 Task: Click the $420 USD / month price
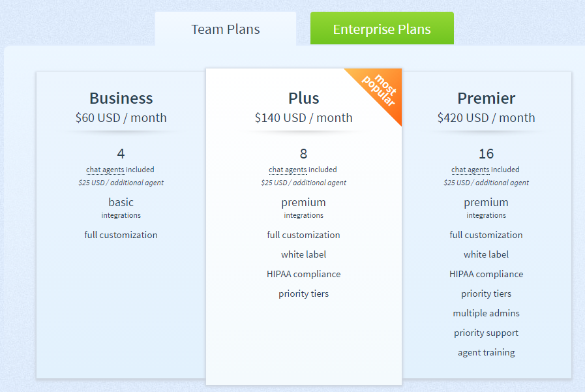(486, 118)
